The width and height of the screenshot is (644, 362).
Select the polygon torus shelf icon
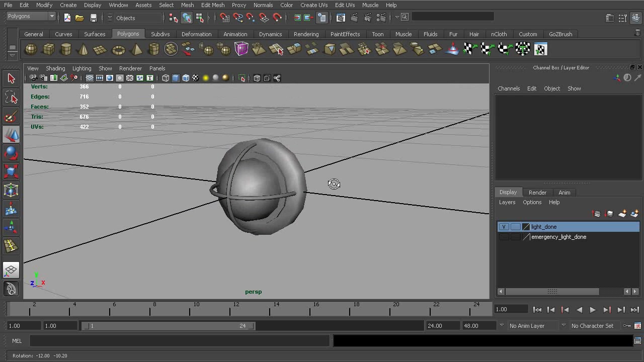point(118,49)
